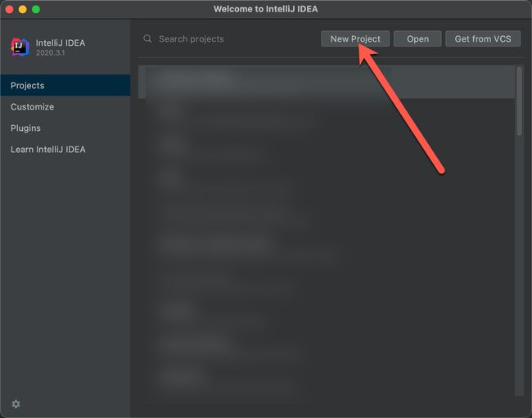Click the IntelliJ IDEA 2020.3.1 version text

pos(50,53)
